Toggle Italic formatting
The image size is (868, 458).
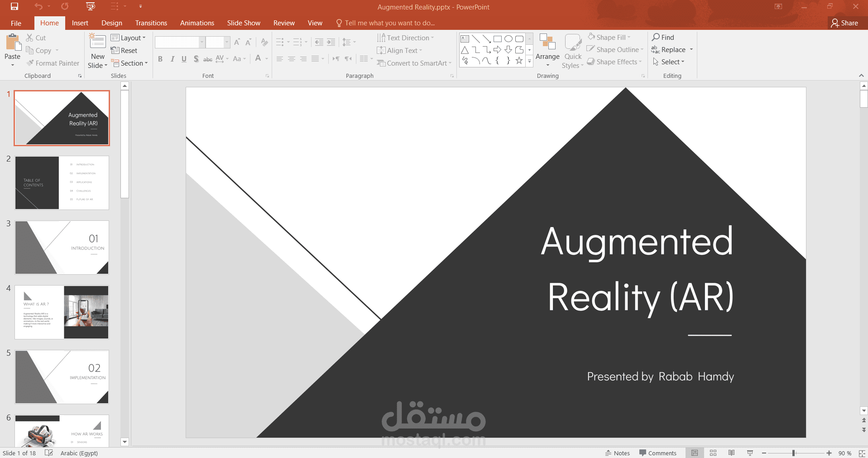coord(172,59)
